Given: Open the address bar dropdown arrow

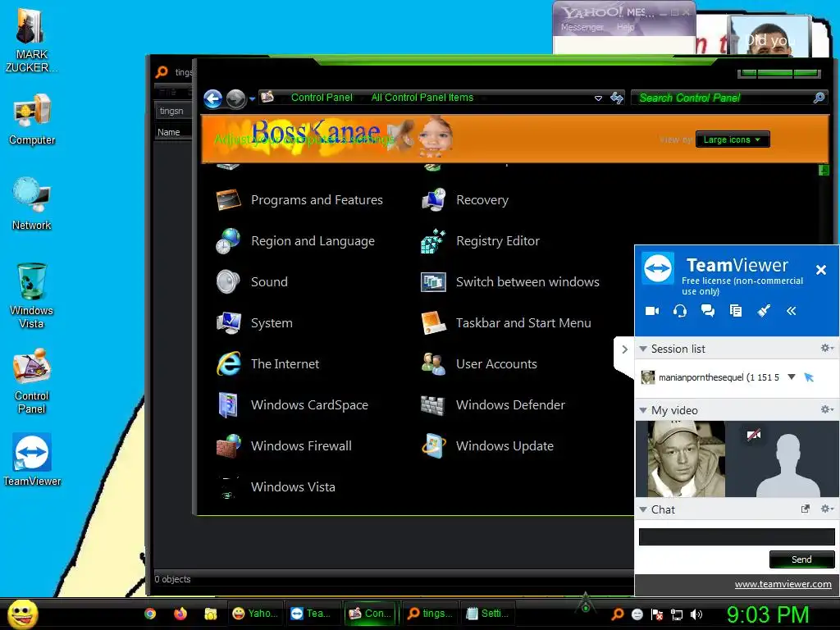Looking at the screenshot, I should [x=598, y=98].
